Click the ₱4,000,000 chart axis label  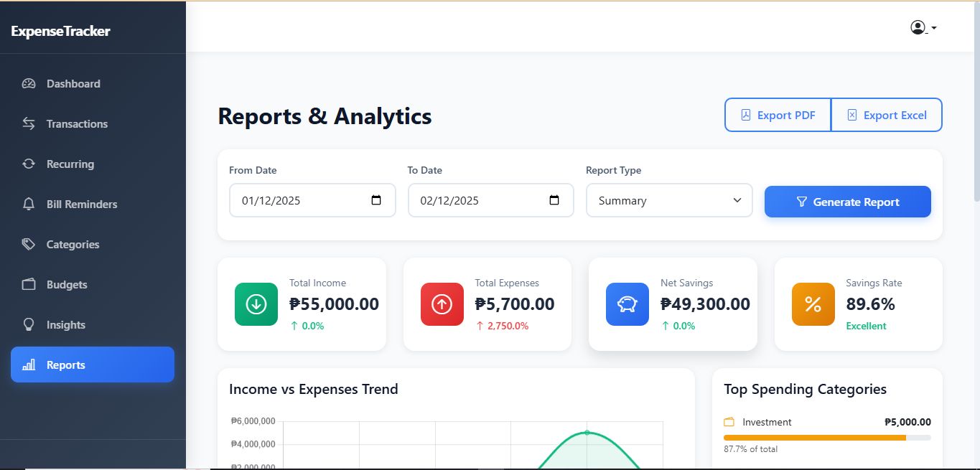(x=253, y=444)
